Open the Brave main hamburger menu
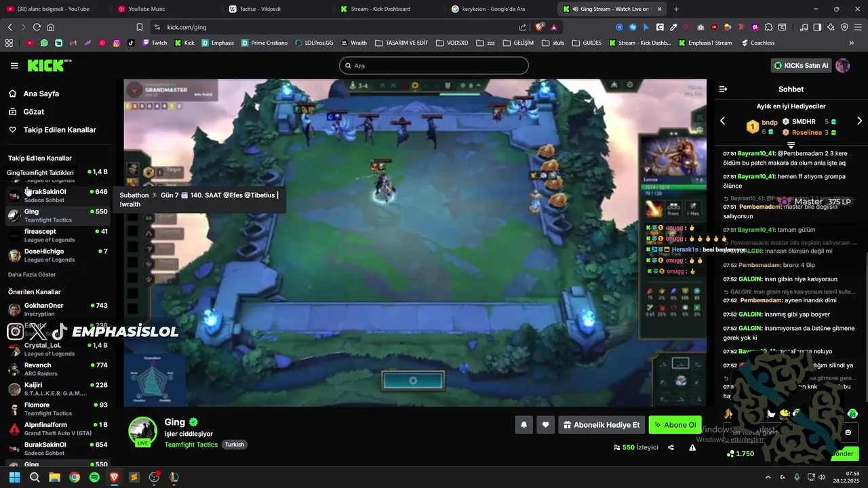This screenshot has height=488, width=868. 858,27
